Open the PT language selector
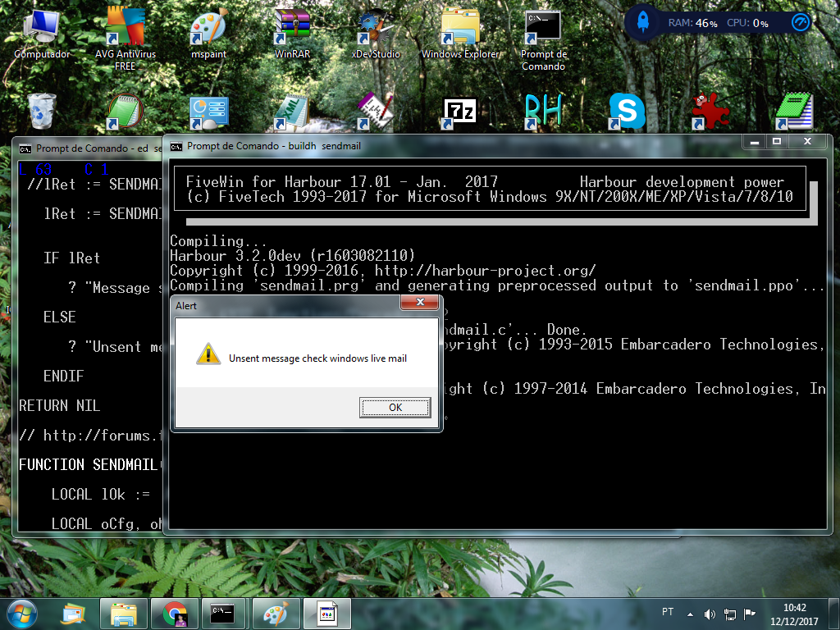Screen dimensions: 840x630 coord(668,613)
